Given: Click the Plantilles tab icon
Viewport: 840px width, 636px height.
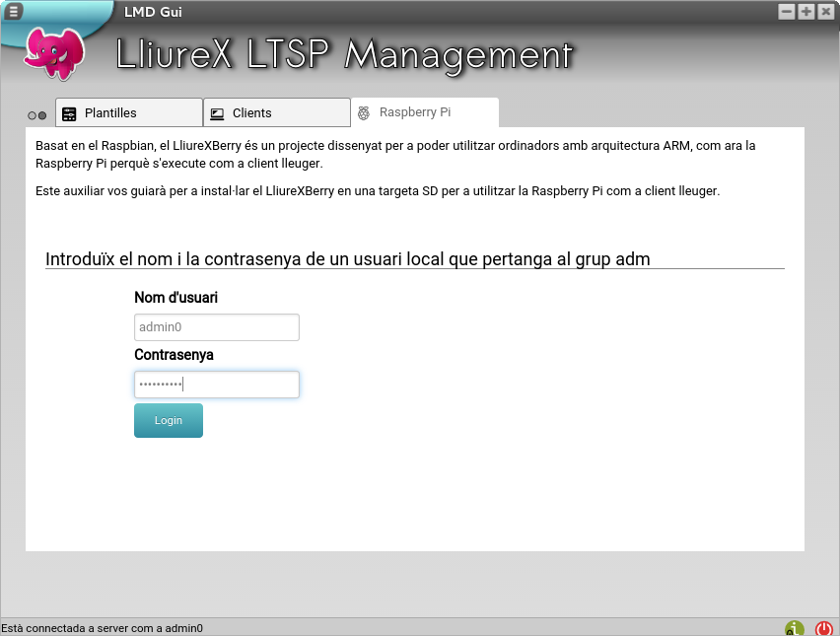Looking at the screenshot, I should (x=69, y=113).
